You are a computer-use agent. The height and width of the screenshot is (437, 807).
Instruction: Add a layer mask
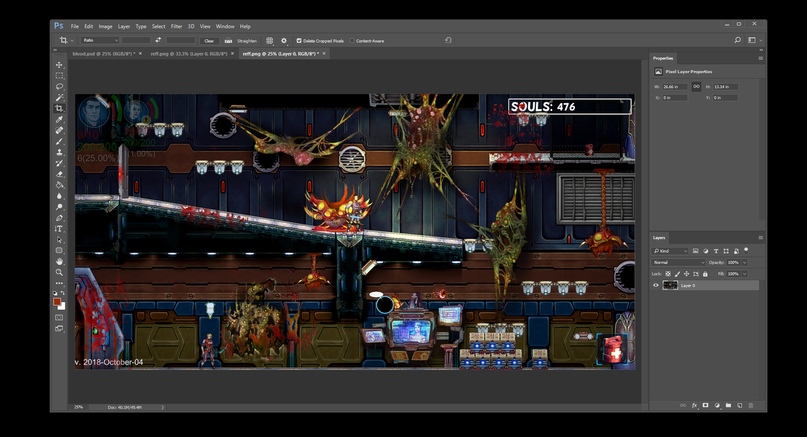(x=706, y=406)
